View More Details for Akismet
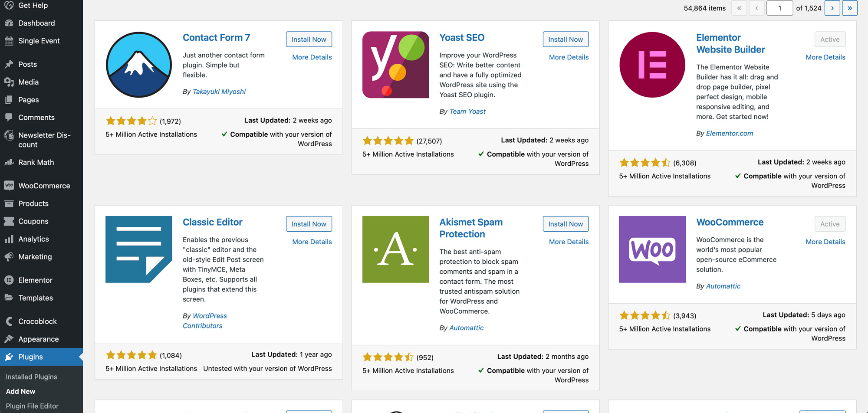This screenshot has width=868, height=413. [x=569, y=242]
